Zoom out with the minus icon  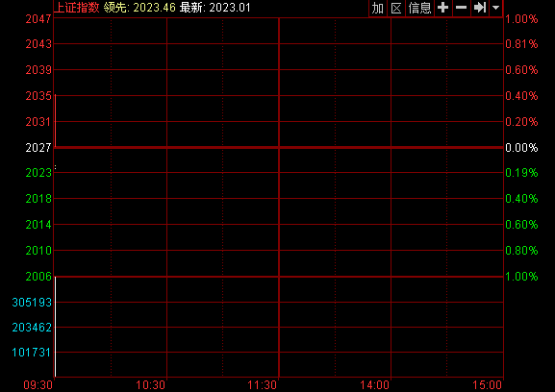pyautogui.click(x=461, y=8)
